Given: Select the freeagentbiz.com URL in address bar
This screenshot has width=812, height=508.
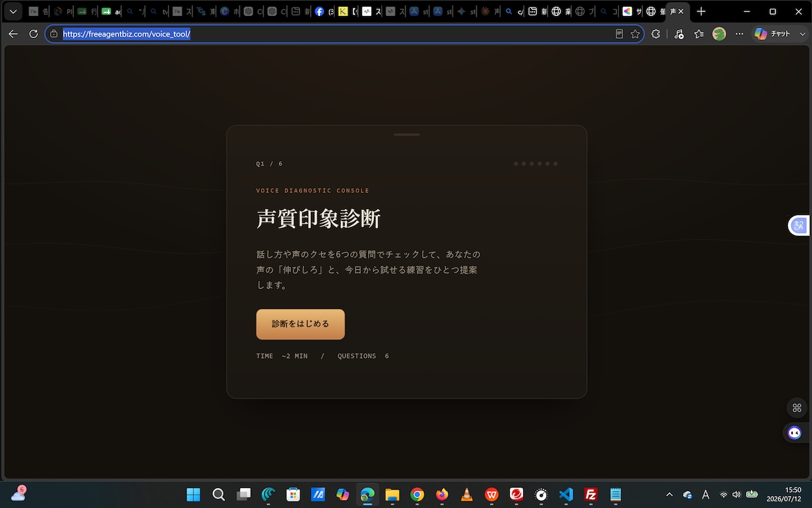Looking at the screenshot, I should [x=126, y=34].
